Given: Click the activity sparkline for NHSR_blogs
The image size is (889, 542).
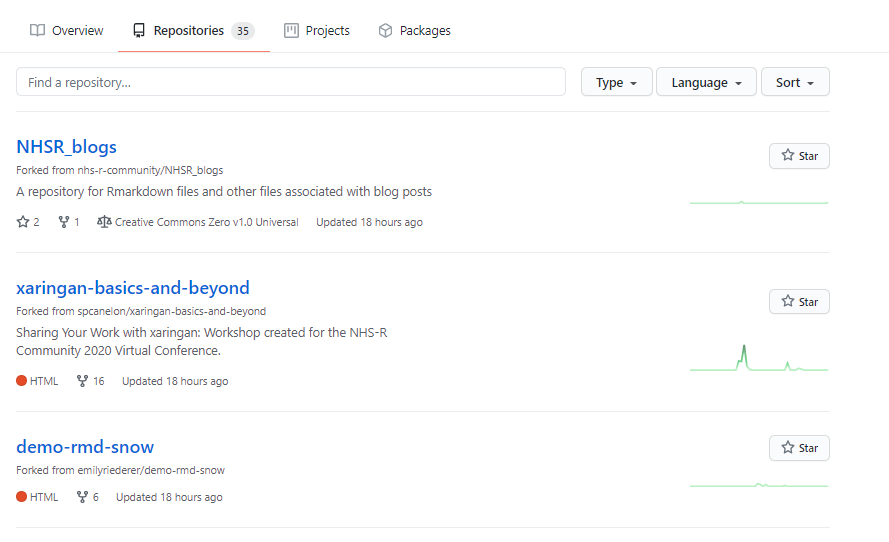Looking at the screenshot, I should click(x=759, y=202).
